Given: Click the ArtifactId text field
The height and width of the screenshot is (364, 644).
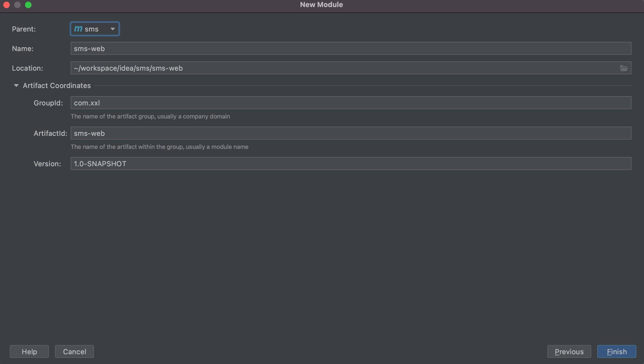Looking at the screenshot, I should [351, 133].
